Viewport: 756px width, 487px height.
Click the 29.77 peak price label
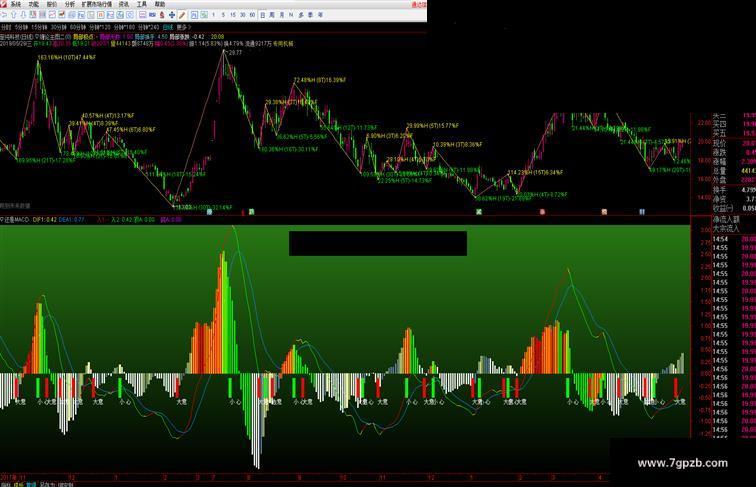point(235,53)
